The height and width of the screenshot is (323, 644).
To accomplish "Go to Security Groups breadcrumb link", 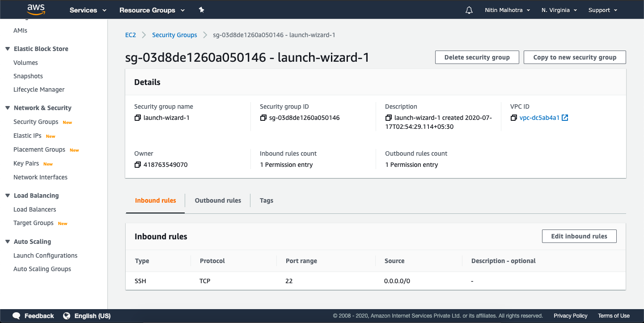I will click(x=174, y=35).
